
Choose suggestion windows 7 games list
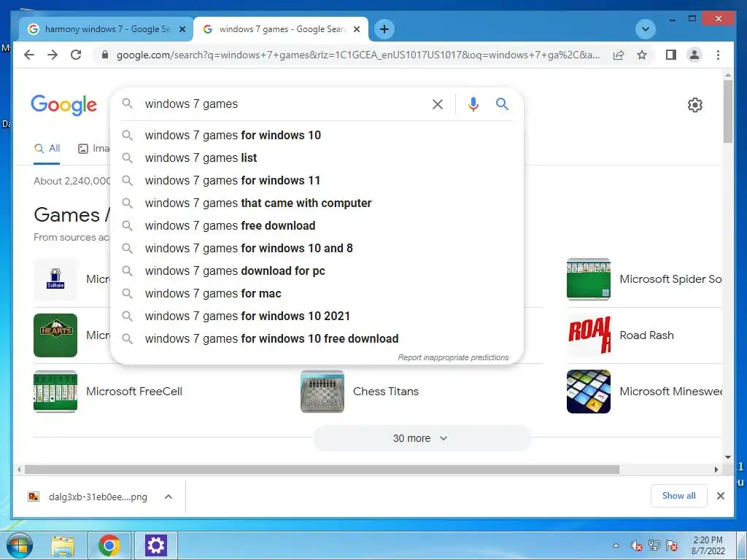[x=317, y=157]
